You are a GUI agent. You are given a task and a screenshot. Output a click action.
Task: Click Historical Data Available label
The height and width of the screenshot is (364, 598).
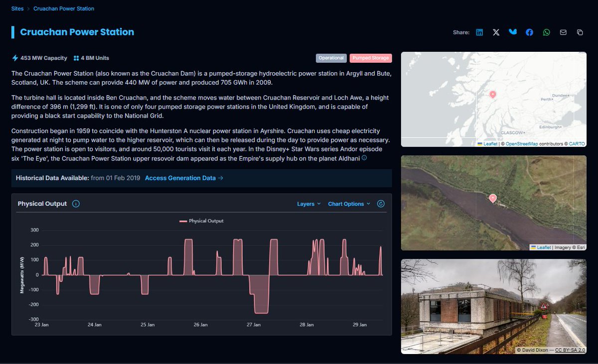pos(52,178)
